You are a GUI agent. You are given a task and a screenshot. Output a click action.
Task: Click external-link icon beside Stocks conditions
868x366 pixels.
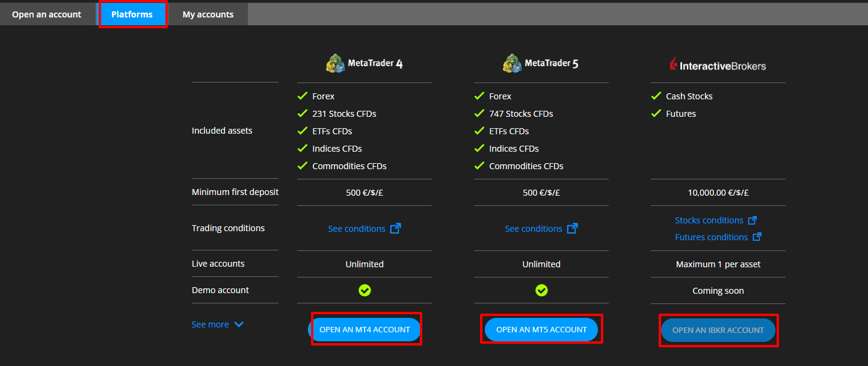(x=752, y=220)
